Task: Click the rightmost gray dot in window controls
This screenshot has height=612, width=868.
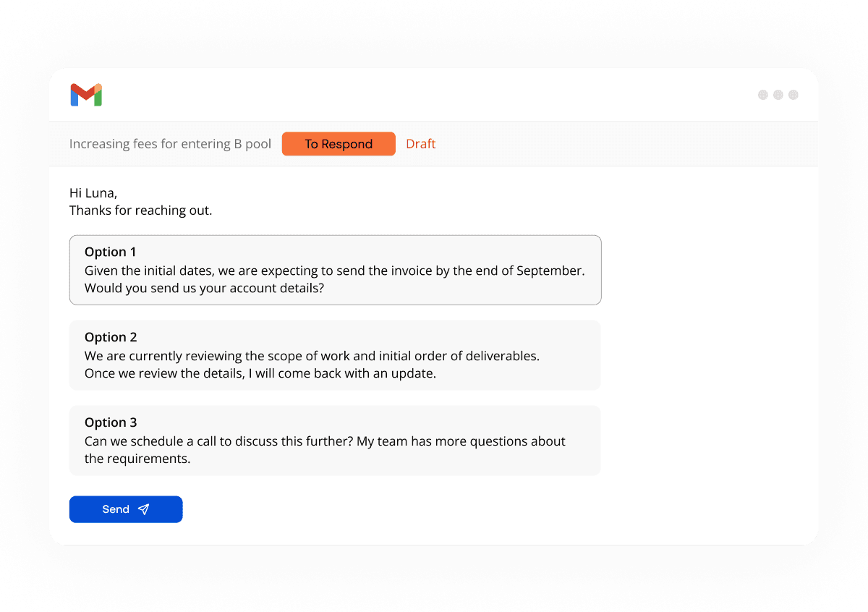Action: tap(793, 95)
